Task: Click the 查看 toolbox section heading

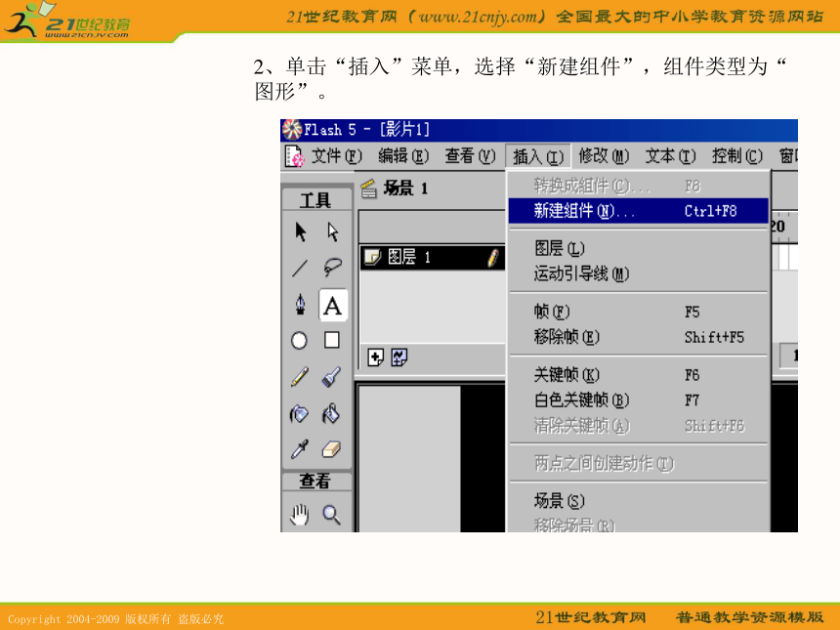Action: pos(315,482)
